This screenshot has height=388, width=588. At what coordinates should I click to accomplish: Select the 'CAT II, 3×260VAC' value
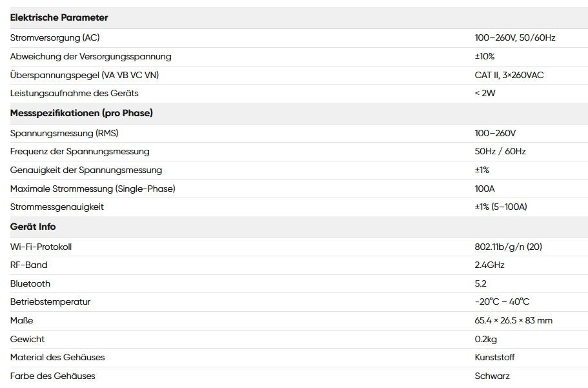pyautogui.click(x=509, y=76)
